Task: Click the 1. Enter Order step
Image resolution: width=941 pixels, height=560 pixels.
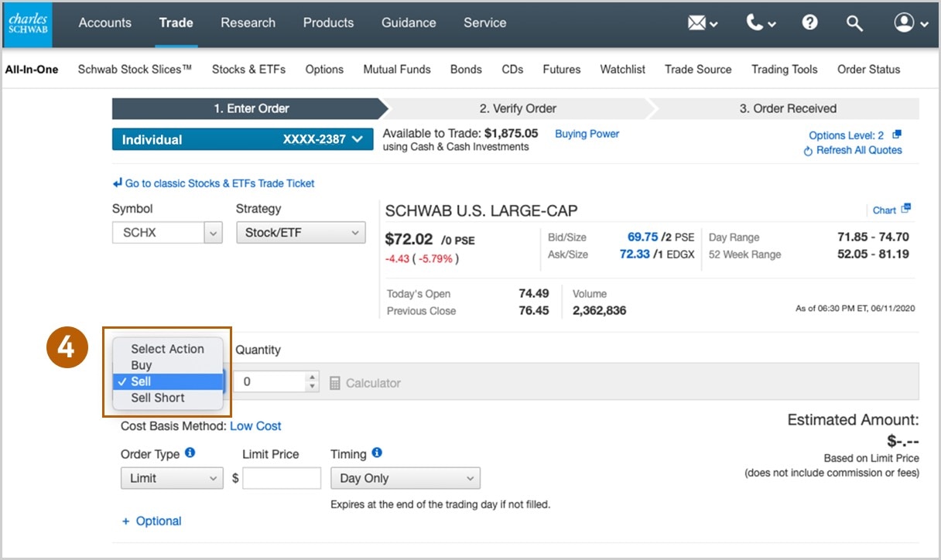Action: tap(252, 108)
